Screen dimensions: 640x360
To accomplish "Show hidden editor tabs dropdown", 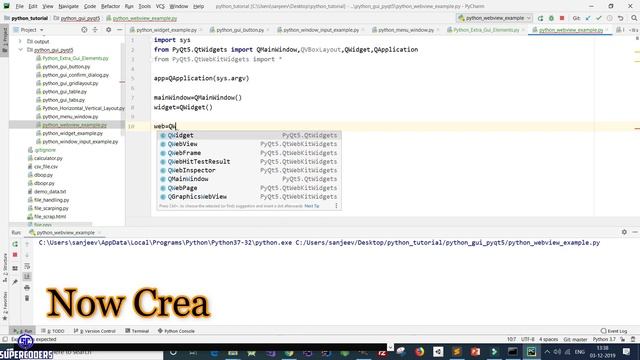I will pyautogui.click(x=634, y=30).
